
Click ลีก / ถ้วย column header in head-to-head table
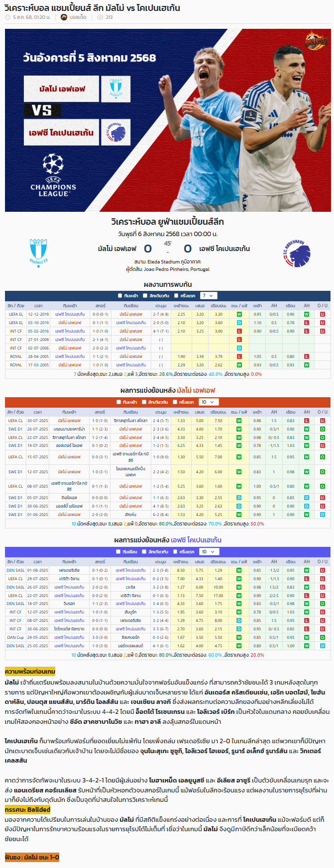16,306
